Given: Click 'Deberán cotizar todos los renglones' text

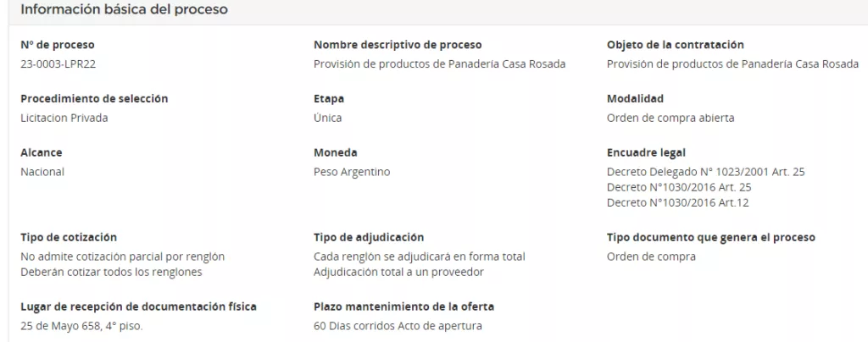Looking at the screenshot, I should click(111, 272).
